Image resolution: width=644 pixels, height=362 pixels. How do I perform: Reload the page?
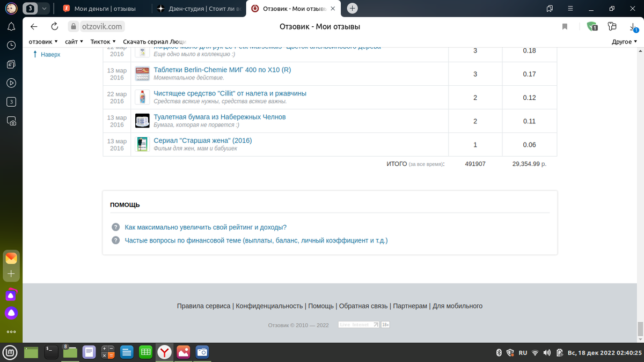(x=54, y=26)
